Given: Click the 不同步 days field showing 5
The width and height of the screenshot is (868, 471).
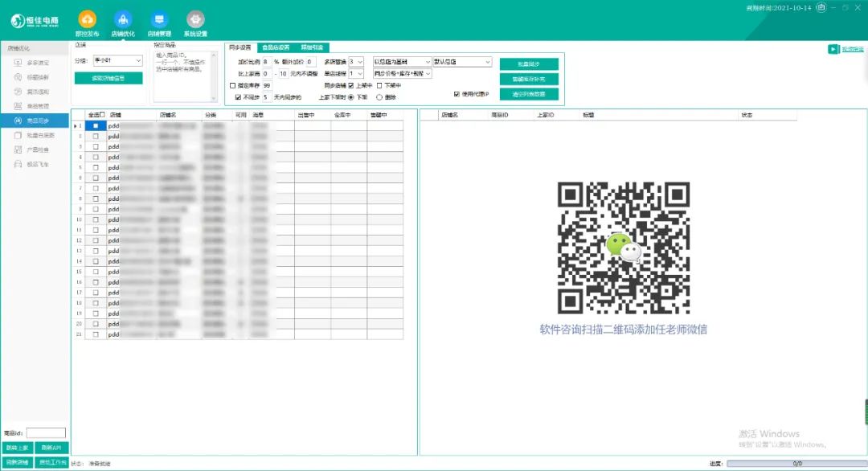Looking at the screenshot, I should (266, 97).
